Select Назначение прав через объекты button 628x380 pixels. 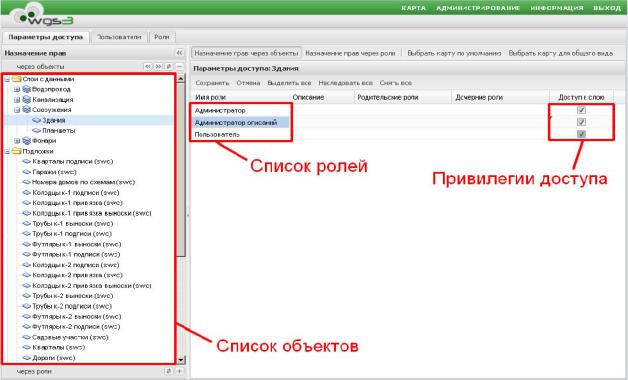pos(246,53)
